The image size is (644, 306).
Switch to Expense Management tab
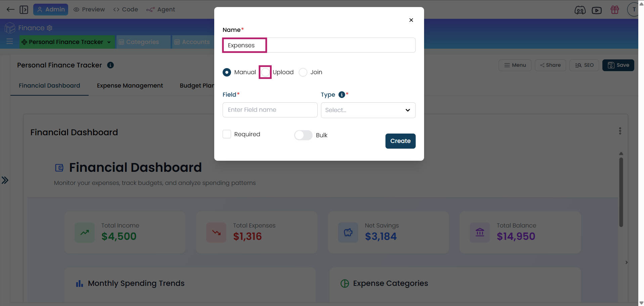click(x=130, y=86)
